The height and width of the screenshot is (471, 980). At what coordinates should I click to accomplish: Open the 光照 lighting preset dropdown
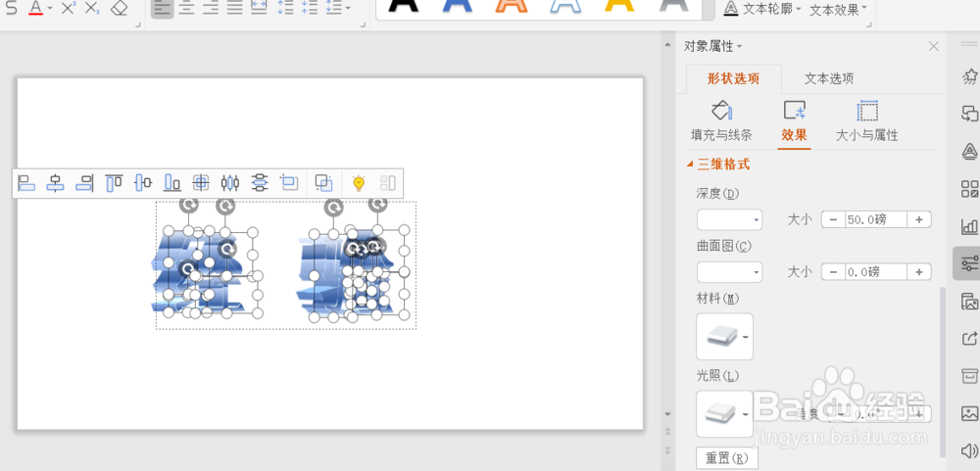(x=724, y=413)
